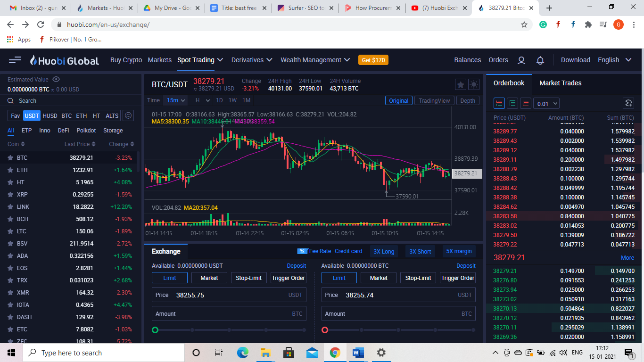The height and width of the screenshot is (362, 644).
Task: Show sell orders only orderbook view
Action: 525,103
